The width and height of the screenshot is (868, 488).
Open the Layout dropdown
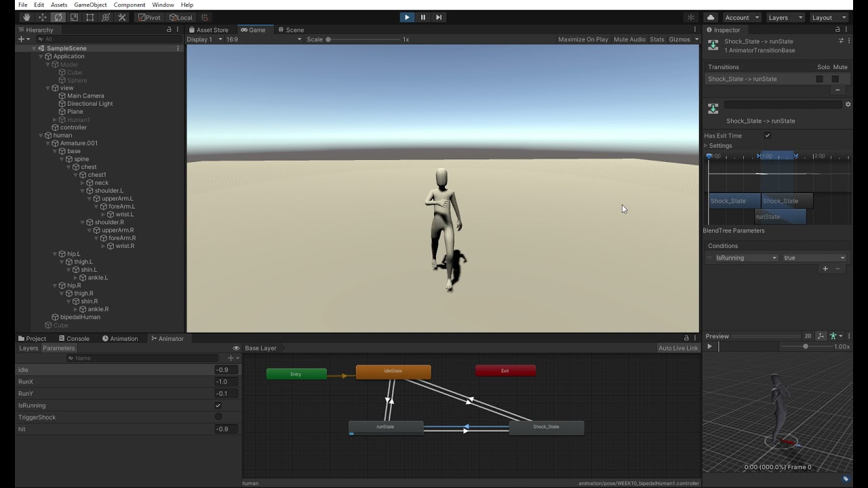pyautogui.click(x=829, y=17)
